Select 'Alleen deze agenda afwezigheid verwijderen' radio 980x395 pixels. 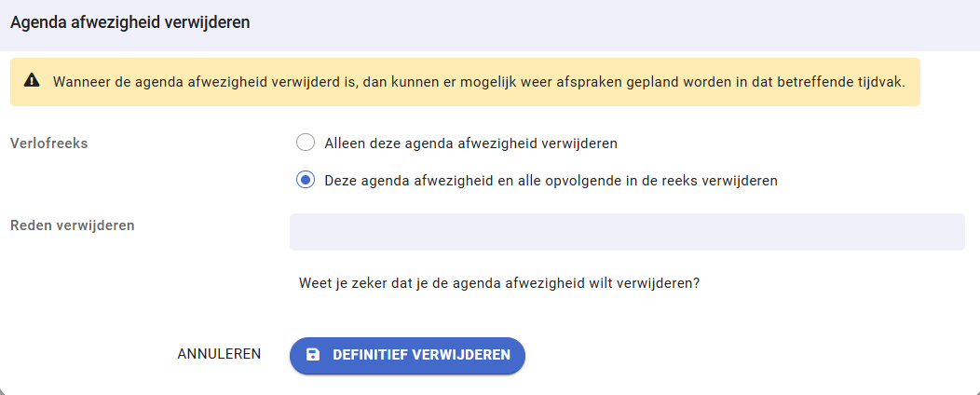(x=305, y=143)
